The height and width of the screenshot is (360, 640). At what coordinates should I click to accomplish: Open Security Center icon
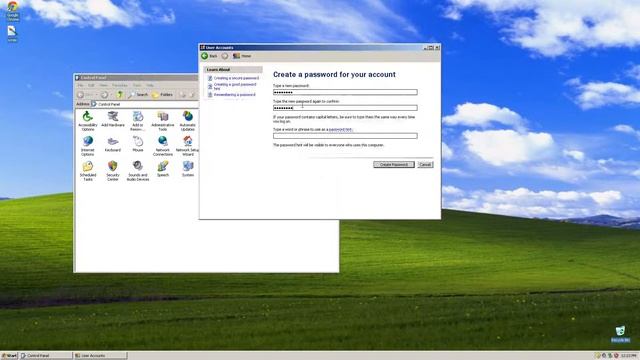coord(113,171)
